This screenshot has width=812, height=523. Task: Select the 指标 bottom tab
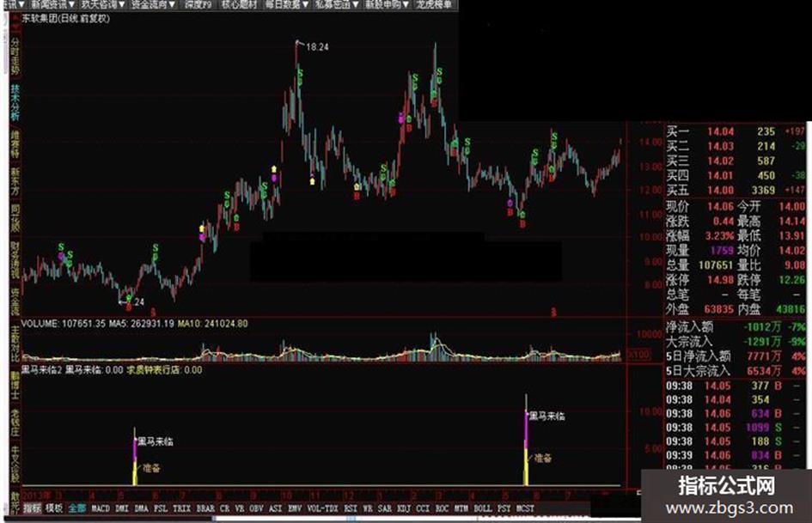coord(32,508)
